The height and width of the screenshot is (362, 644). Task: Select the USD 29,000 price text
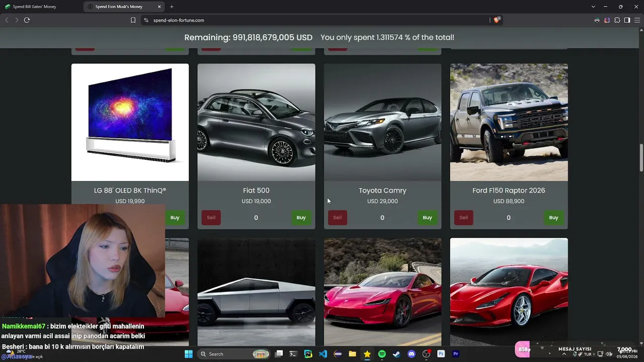(382, 201)
